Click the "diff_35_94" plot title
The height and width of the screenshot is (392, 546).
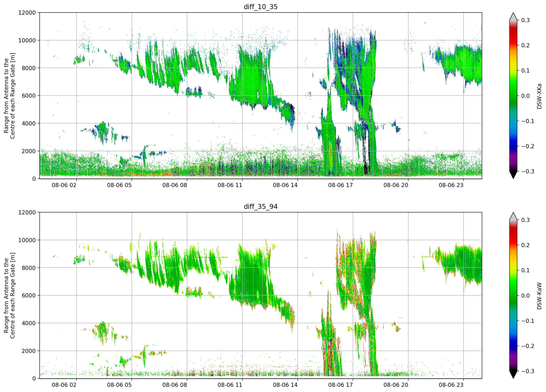[261, 207]
